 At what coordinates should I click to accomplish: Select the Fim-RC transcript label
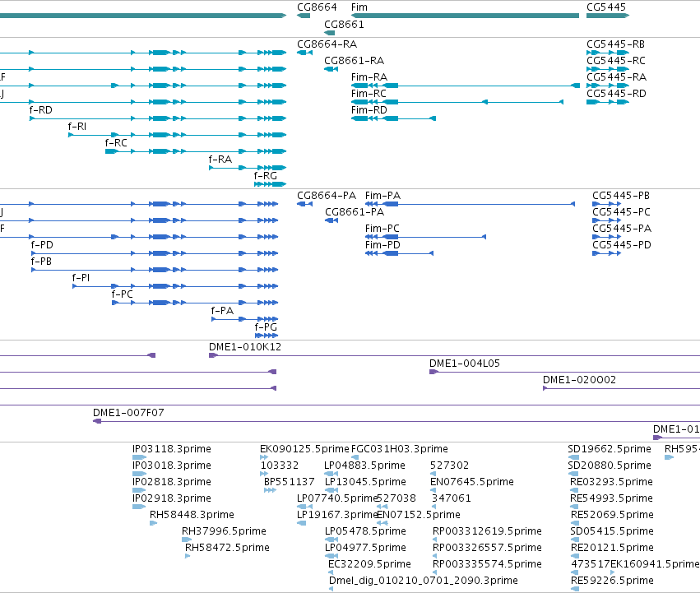click(x=369, y=94)
